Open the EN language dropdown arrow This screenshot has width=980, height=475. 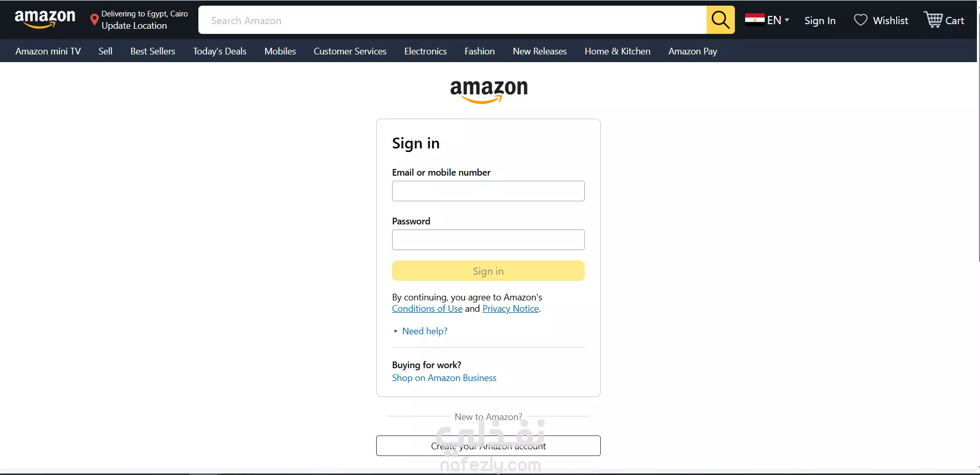787,20
